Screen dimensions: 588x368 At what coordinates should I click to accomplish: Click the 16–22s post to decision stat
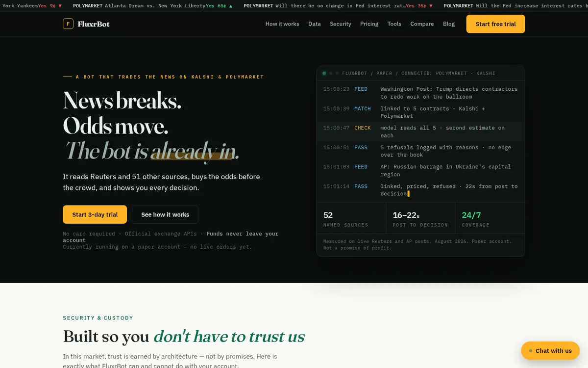click(420, 218)
